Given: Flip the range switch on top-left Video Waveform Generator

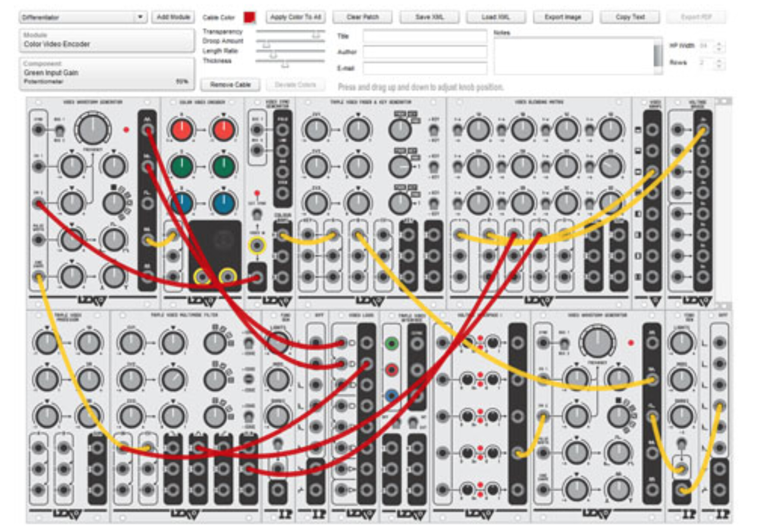Looking at the screenshot, I should point(60,130).
